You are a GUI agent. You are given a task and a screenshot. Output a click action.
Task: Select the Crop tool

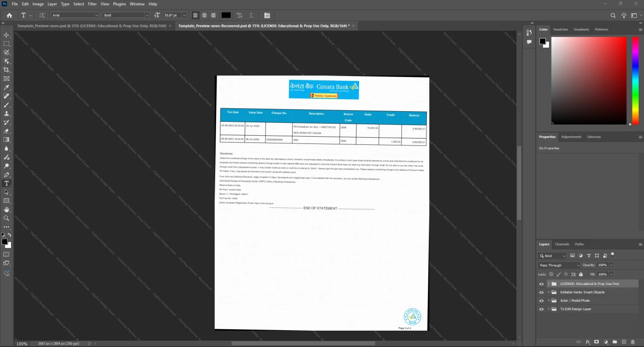pyautogui.click(x=6, y=70)
